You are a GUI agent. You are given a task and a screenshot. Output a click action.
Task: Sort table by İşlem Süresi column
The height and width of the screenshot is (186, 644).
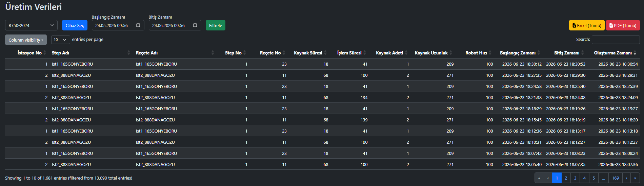tap(349, 53)
